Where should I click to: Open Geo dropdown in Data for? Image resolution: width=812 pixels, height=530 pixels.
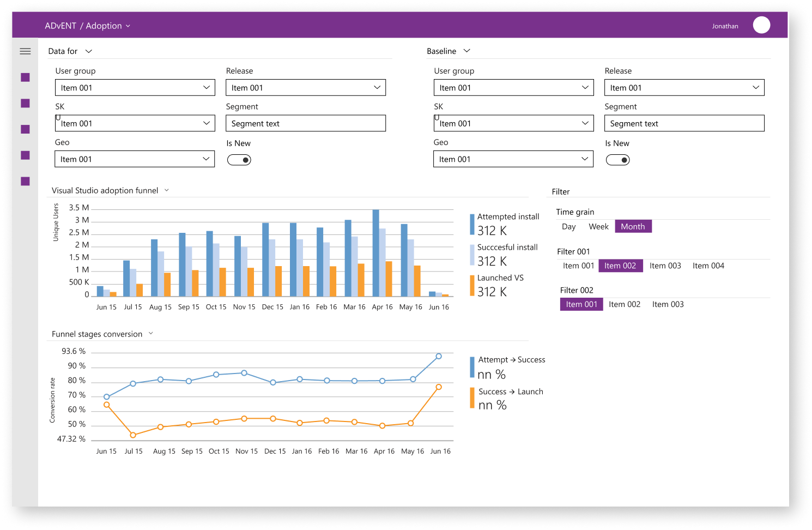coord(135,159)
